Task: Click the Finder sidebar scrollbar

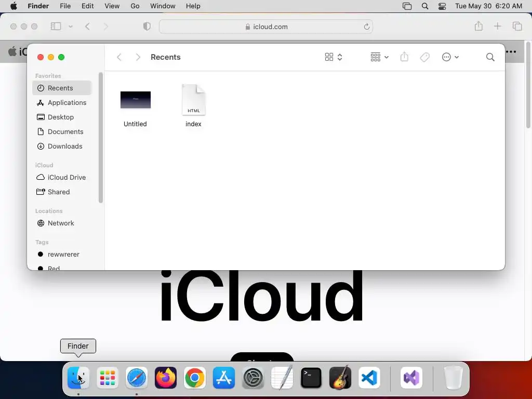Action: 100,138
